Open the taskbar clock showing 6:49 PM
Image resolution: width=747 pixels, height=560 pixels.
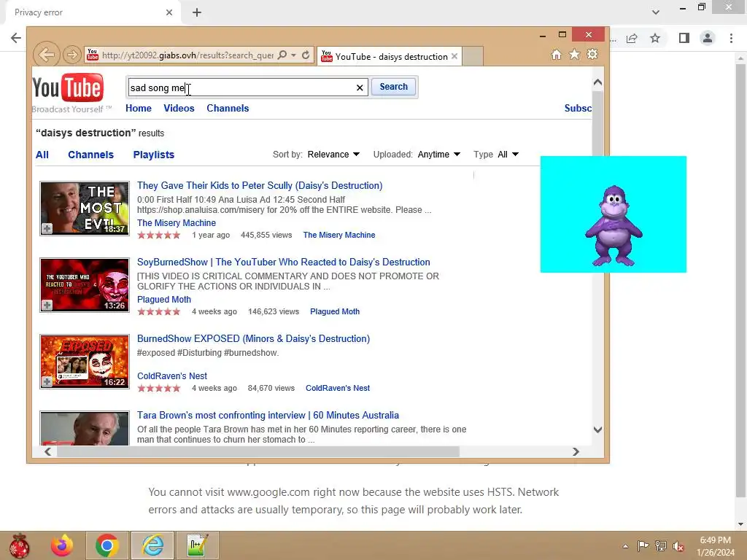pyautogui.click(x=716, y=546)
